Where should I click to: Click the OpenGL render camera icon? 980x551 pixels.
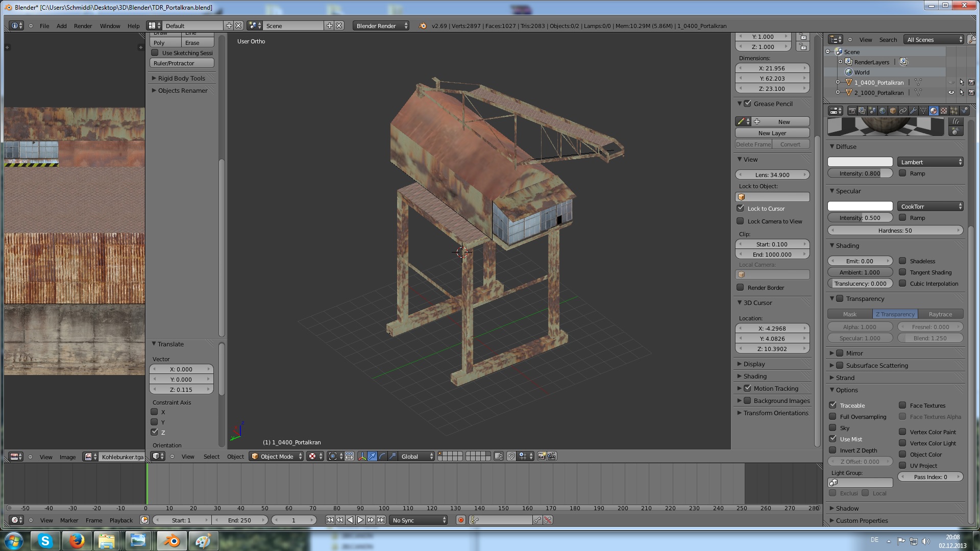coord(542,457)
